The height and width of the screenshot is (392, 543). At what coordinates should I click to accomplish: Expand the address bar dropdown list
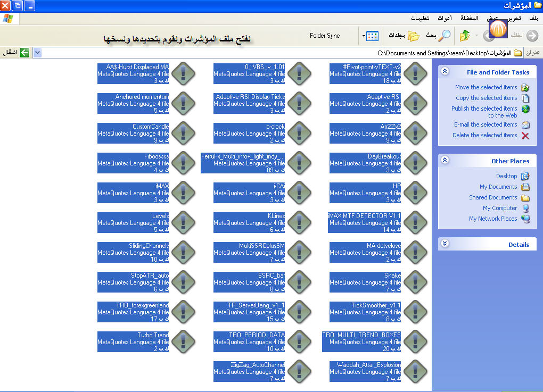pos(37,53)
